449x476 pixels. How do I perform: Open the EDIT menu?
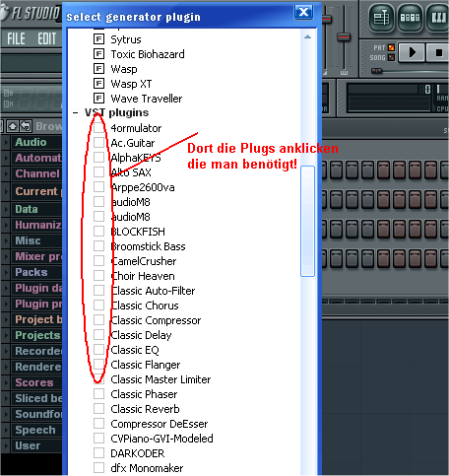pyautogui.click(x=46, y=38)
